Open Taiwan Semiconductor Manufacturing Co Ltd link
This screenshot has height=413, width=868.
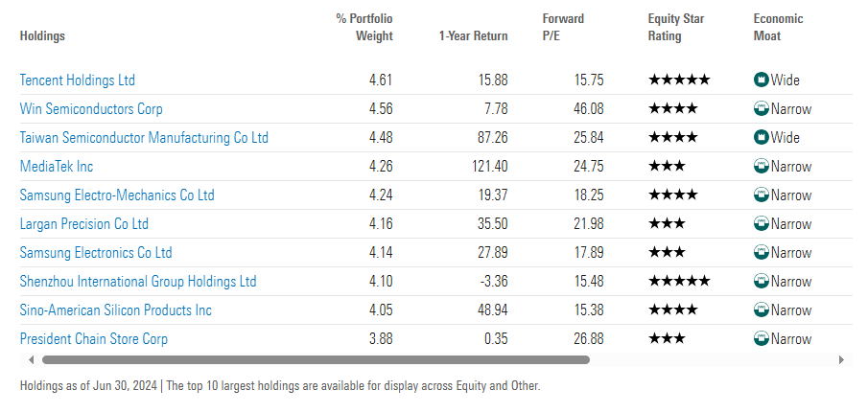pyautogui.click(x=144, y=138)
